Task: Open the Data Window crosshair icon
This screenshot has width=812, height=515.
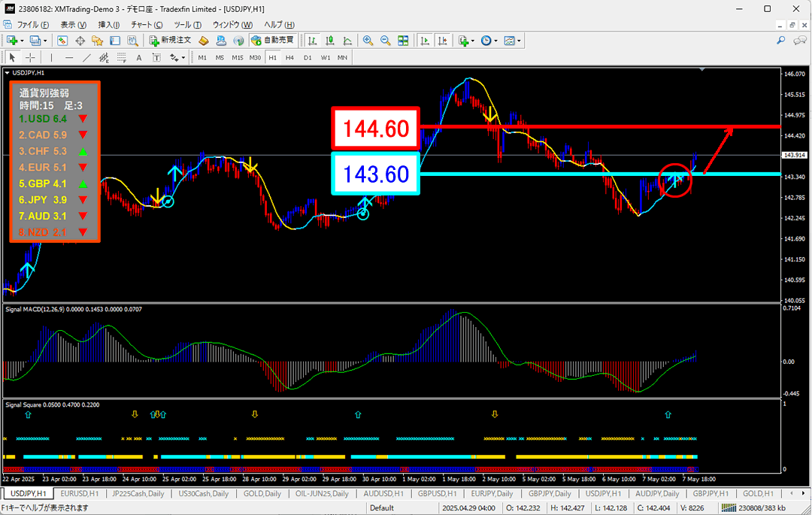Action: (80, 41)
